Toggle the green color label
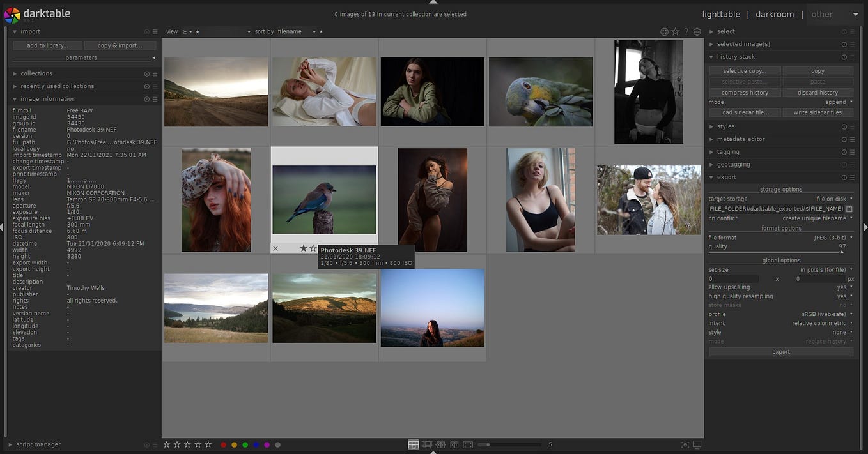Screen dimensions: 868x454 pyautogui.click(x=245, y=444)
